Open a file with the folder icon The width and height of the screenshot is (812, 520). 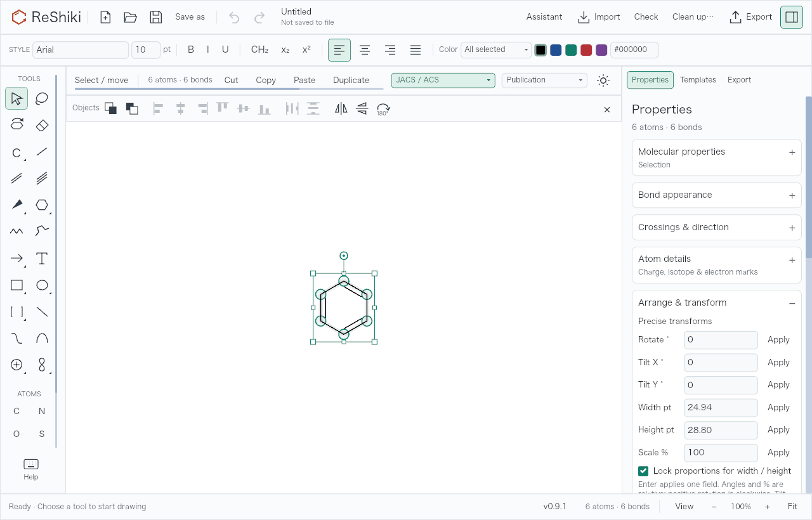coord(131,17)
